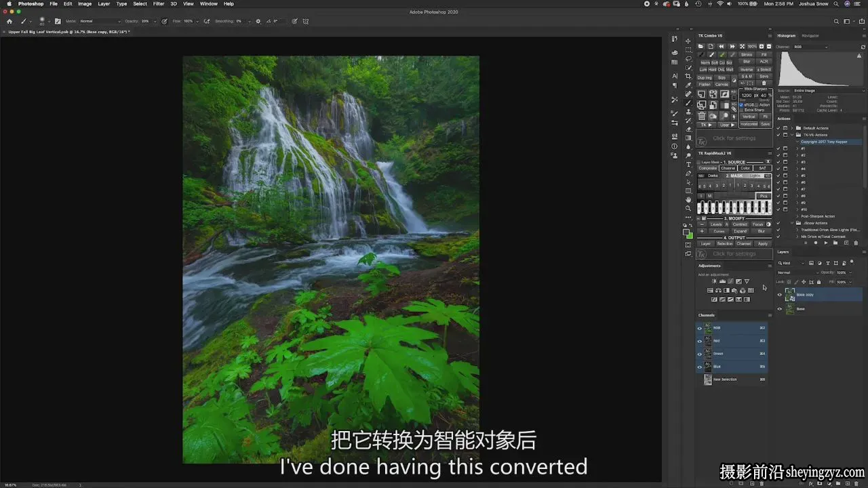The width and height of the screenshot is (868, 488).
Task: Toggle visibility of the Green channel
Action: pos(700,354)
